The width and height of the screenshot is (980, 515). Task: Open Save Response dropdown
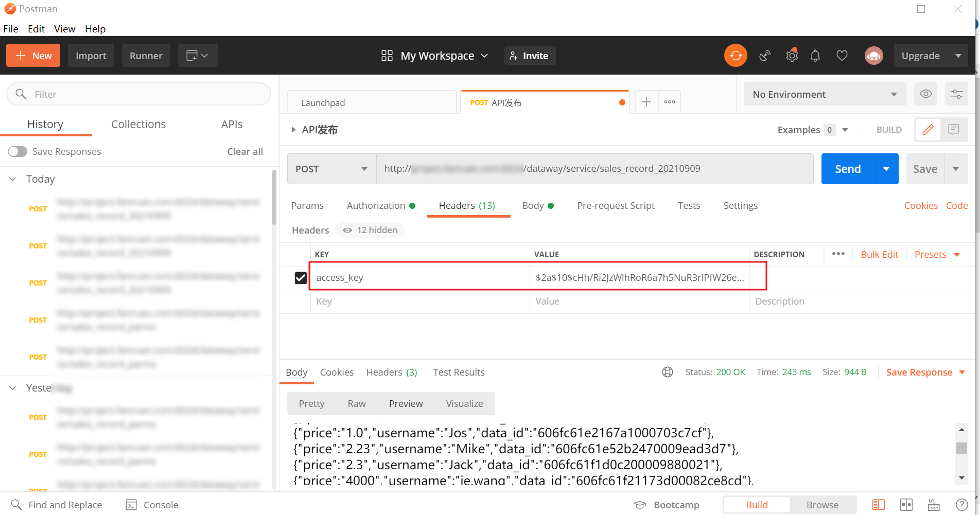point(925,372)
